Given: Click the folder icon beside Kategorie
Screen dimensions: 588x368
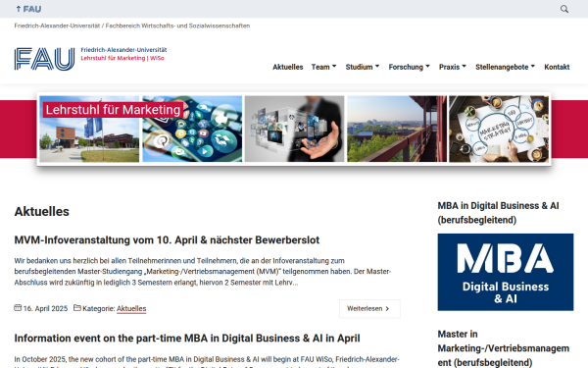Looking at the screenshot, I should click(x=76, y=308).
